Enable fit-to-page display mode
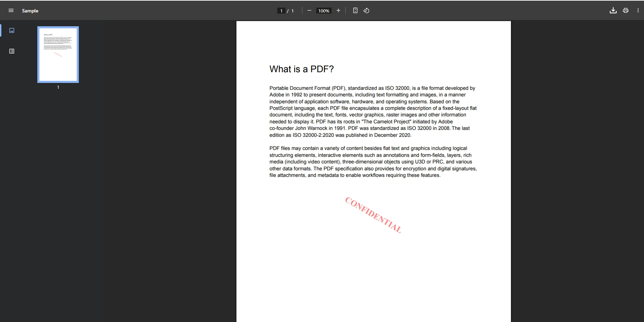This screenshot has height=322, width=644. coord(355,10)
